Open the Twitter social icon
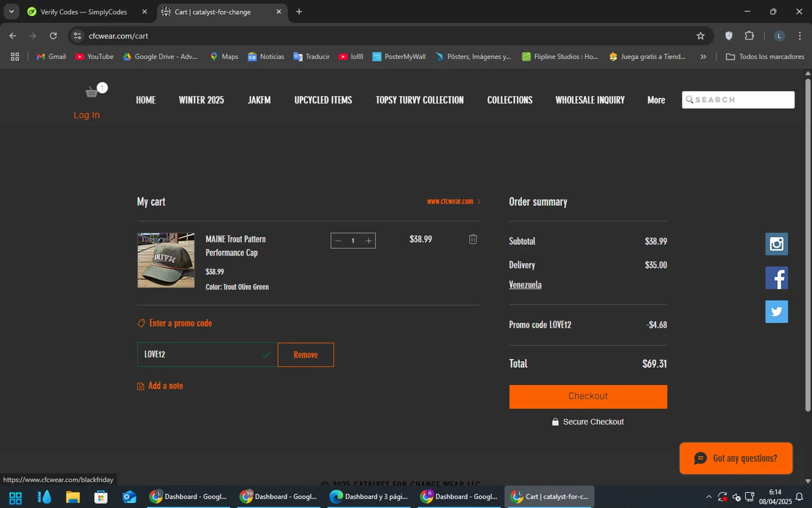The image size is (812, 508). [x=776, y=311]
